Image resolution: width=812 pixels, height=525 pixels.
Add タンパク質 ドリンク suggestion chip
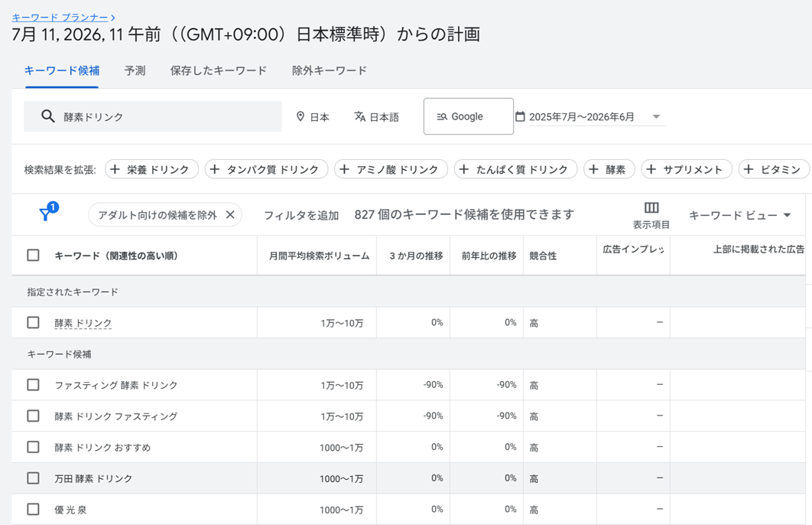point(266,169)
